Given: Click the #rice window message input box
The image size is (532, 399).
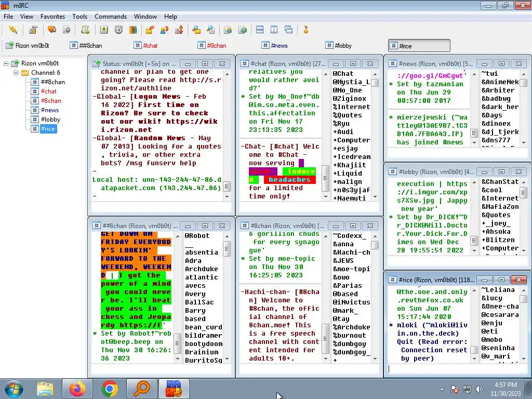Looking at the screenshot, I should pyautogui.click(x=457, y=369).
